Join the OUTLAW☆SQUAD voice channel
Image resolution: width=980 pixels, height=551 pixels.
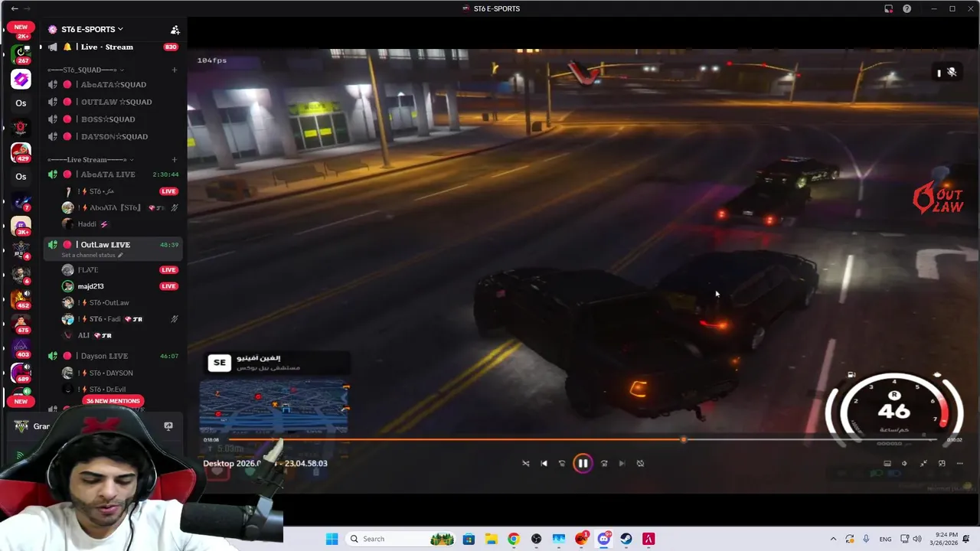pos(112,102)
